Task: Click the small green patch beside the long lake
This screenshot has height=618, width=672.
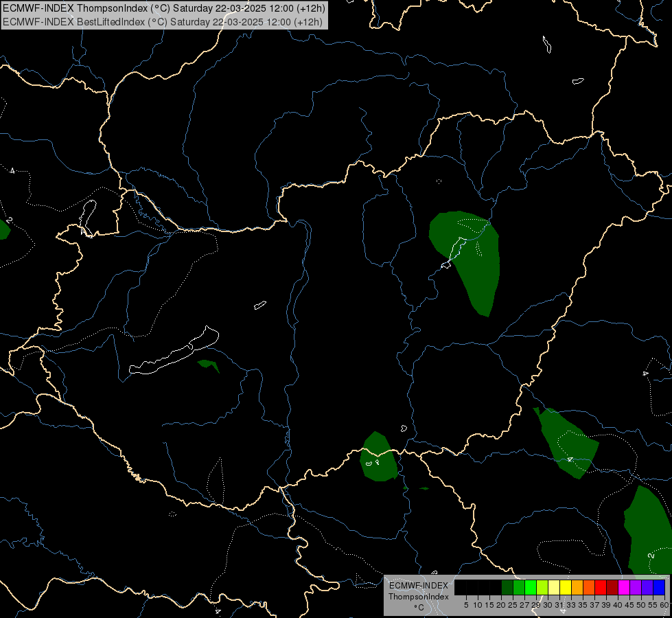Action: click(209, 365)
